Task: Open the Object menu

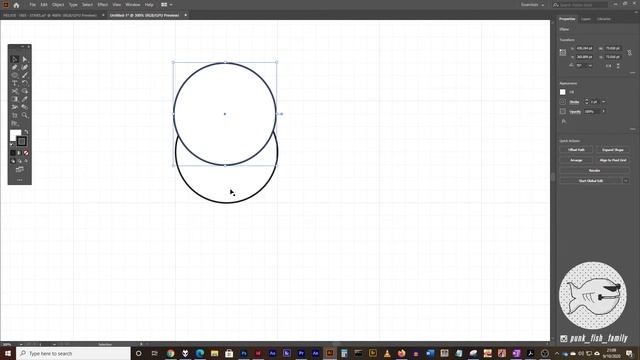Action: point(58,5)
